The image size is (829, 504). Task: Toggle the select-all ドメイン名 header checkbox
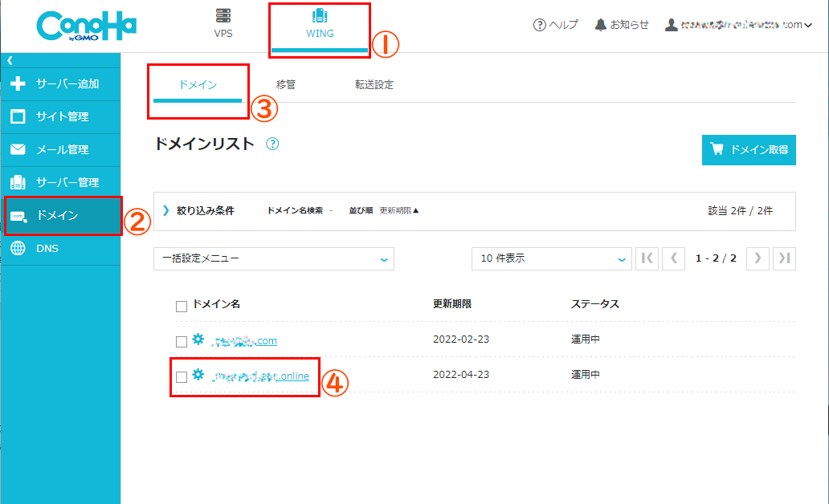click(182, 307)
